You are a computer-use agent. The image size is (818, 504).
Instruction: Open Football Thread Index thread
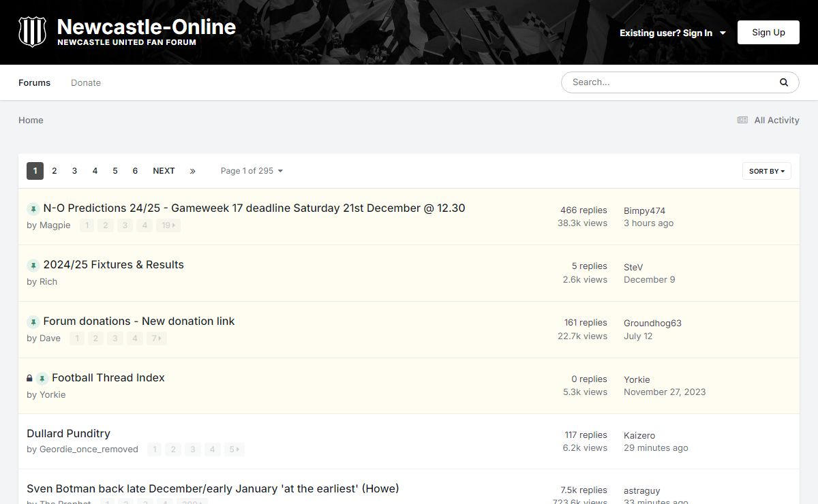(108, 378)
